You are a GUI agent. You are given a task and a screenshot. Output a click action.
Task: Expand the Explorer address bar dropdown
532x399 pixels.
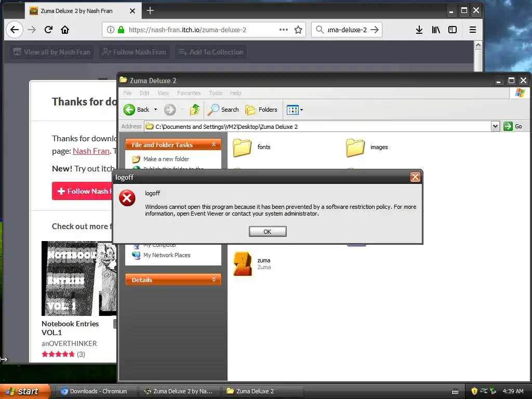click(x=495, y=127)
